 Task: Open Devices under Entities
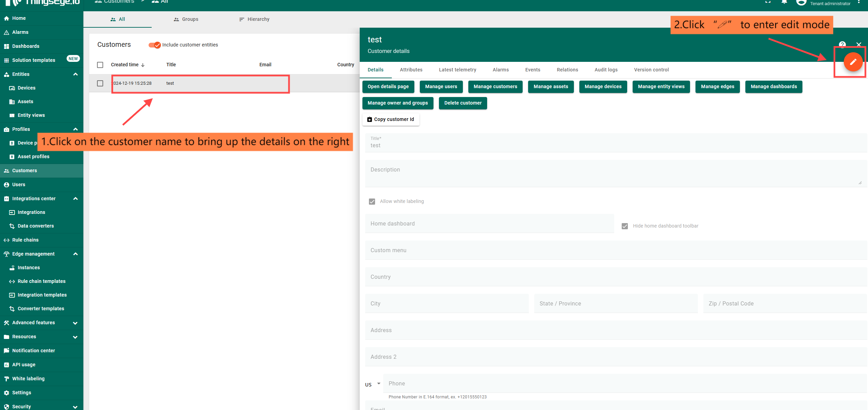pos(26,88)
